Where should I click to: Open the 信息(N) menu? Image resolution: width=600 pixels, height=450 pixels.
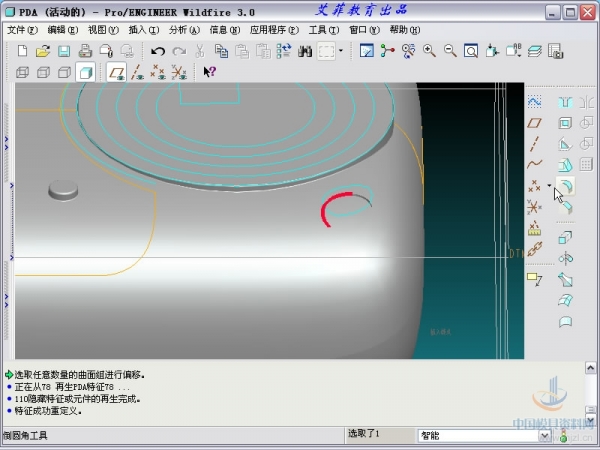225,30
